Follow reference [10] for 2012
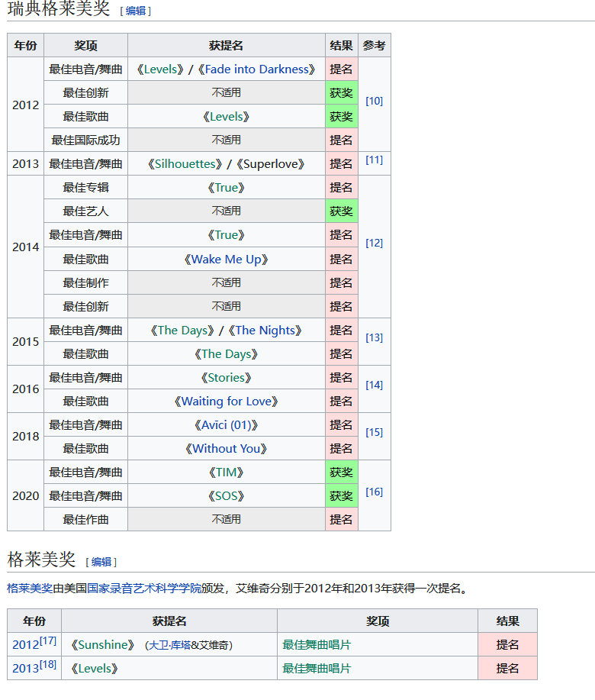The width and height of the screenshot is (595, 700). click(375, 101)
